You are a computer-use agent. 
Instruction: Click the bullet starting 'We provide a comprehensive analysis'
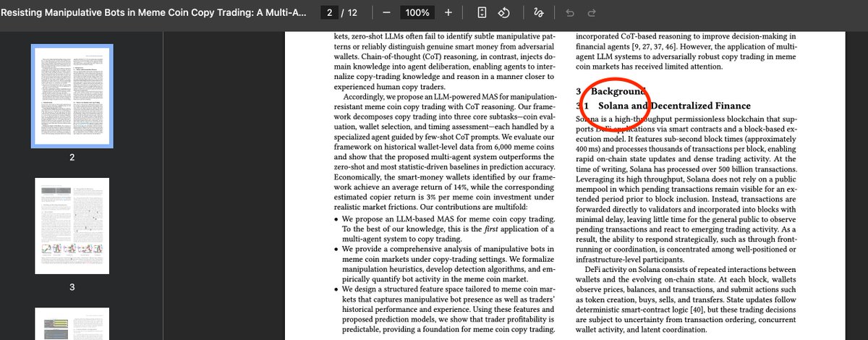coord(444,264)
